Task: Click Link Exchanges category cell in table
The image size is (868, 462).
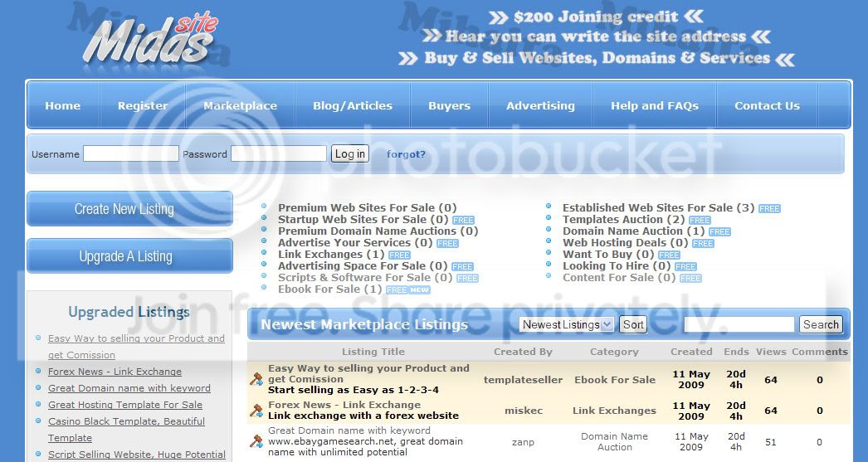Action: 614,411
